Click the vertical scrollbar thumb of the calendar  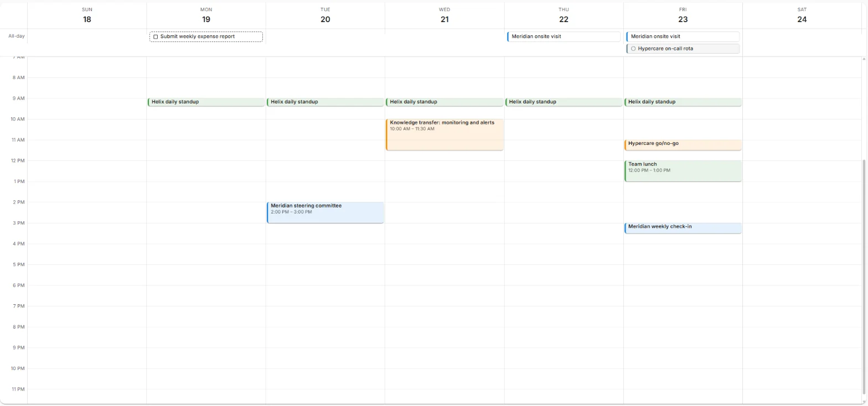pos(865,277)
